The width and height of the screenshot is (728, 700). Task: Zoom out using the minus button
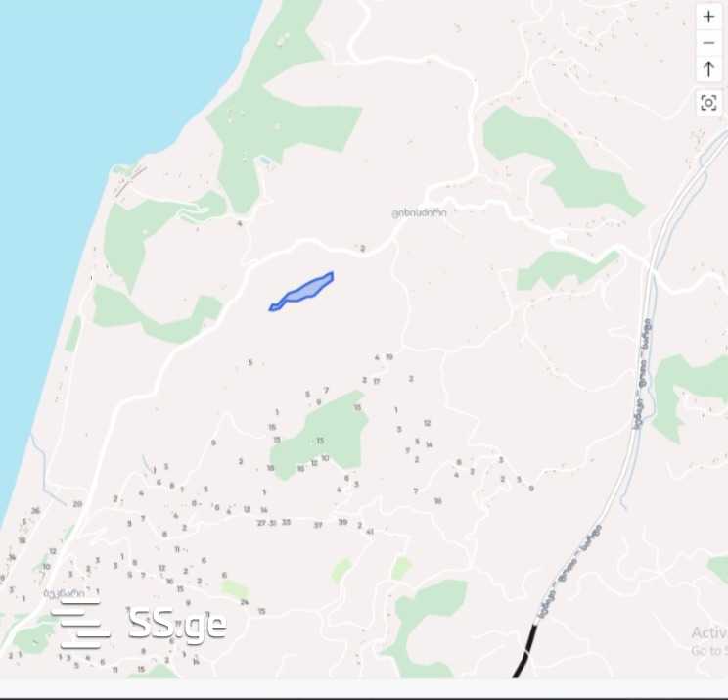[x=708, y=43]
